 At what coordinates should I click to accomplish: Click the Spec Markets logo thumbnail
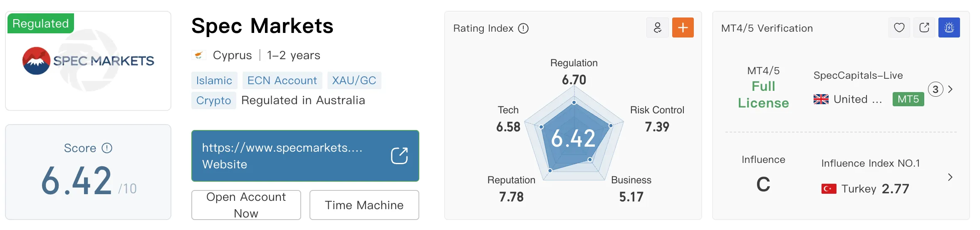[88, 61]
